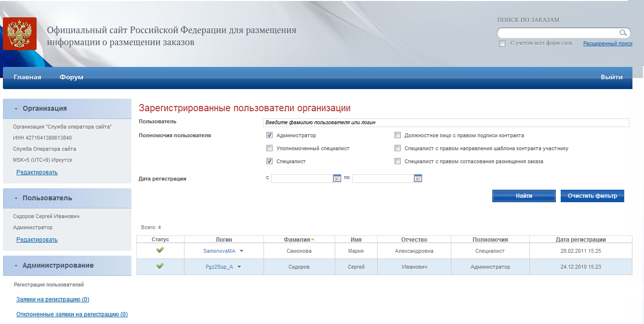Sort table by the Полномочия column header
Screen dimensions: 644x324
click(490, 239)
